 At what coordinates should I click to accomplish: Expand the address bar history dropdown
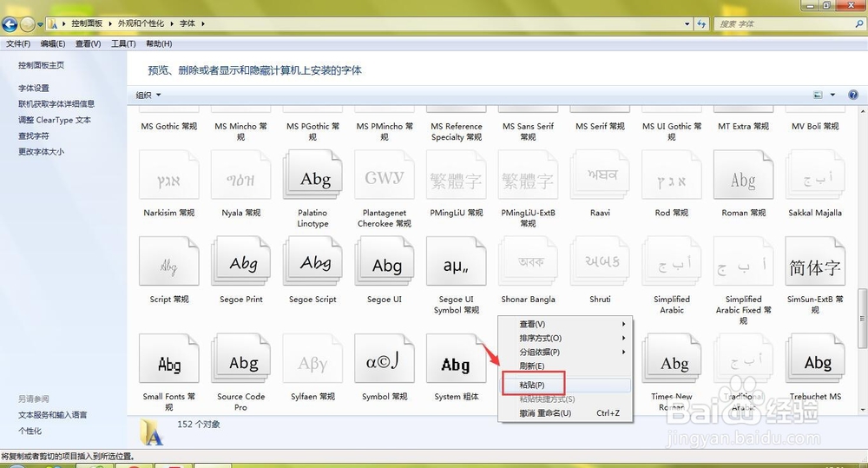[x=687, y=23]
